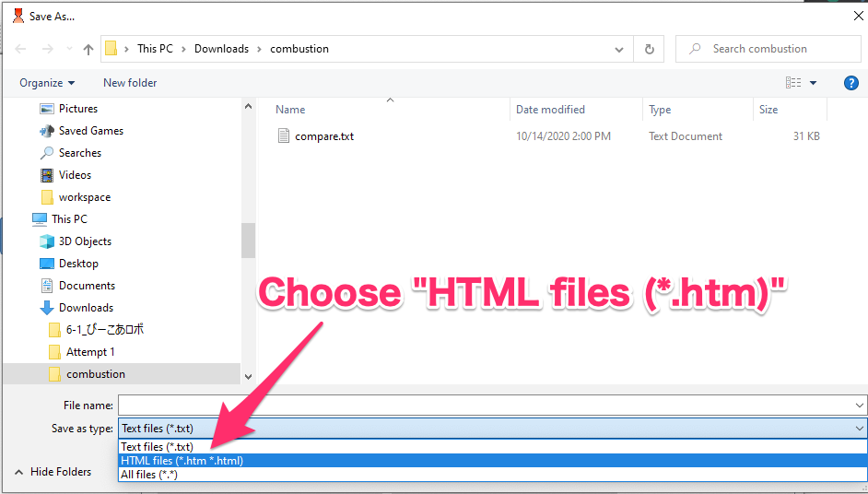
Task: Open the Videos folder in sidebar
Action: (75, 175)
